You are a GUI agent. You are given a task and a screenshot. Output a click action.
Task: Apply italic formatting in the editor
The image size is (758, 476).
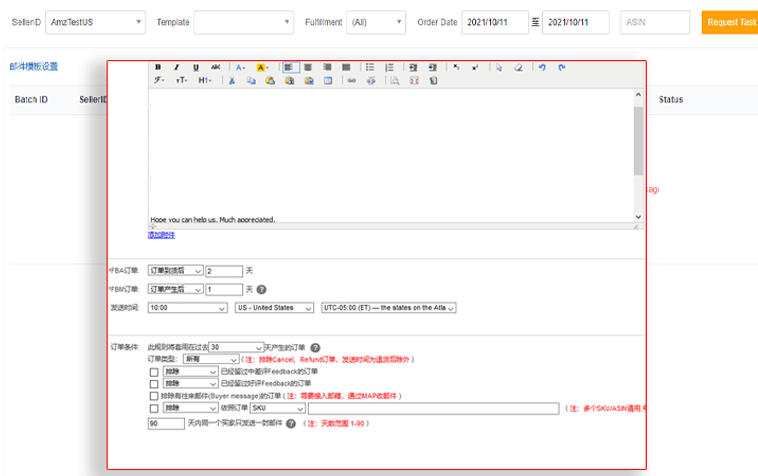pos(177,67)
